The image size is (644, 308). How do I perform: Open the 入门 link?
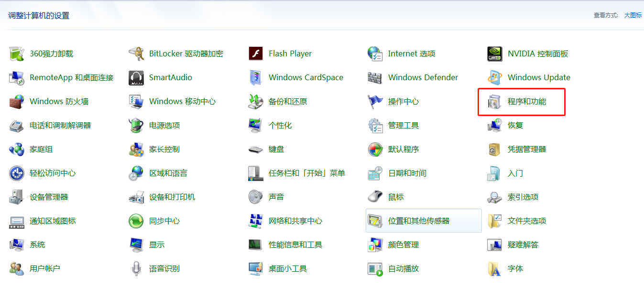coord(515,173)
